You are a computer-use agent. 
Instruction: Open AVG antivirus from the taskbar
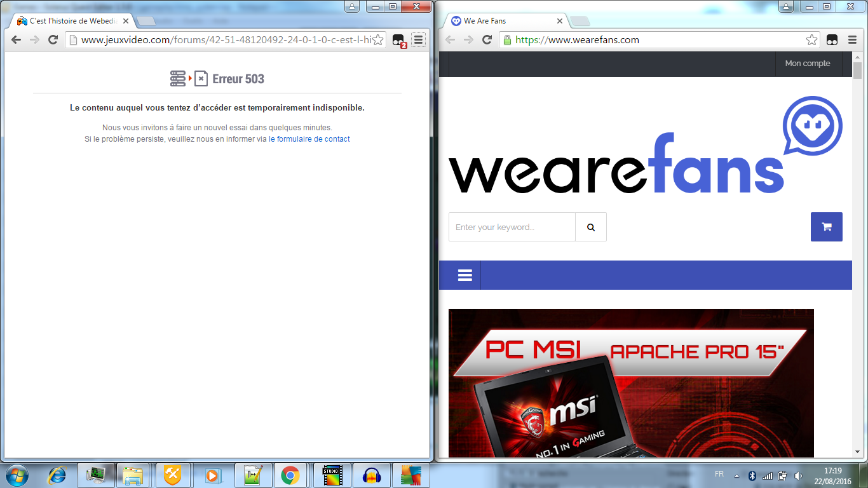410,475
